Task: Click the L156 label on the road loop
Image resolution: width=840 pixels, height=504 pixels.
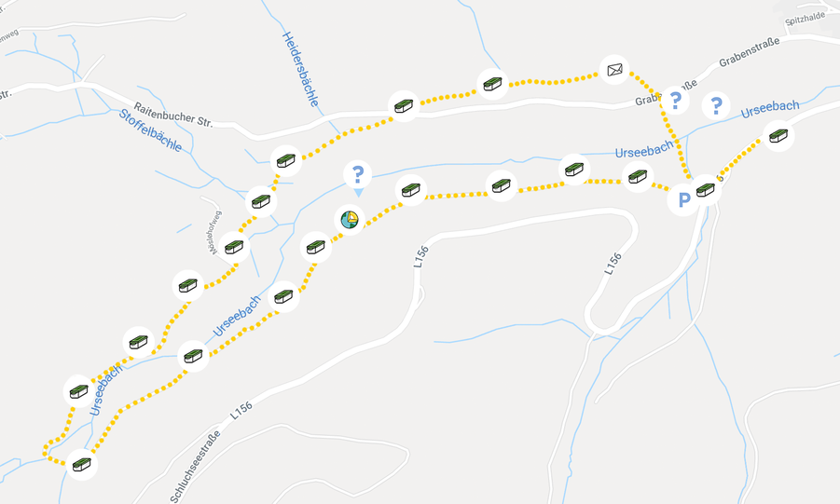Action: pyautogui.click(x=613, y=264)
